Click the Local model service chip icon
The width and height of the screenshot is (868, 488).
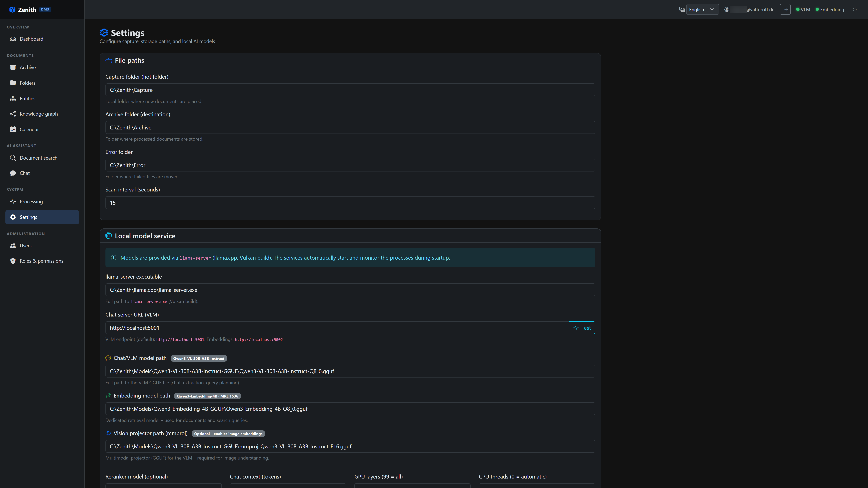108,236
